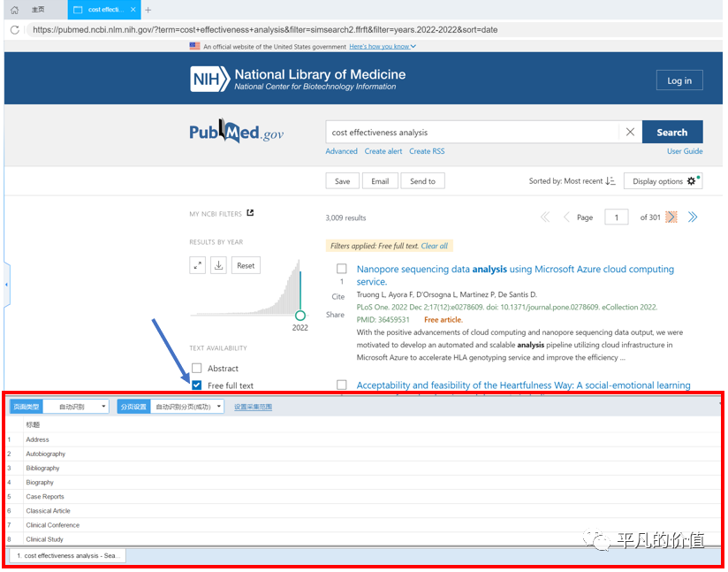Go to the previous results page
Image resolution: width=728 pixels, height=572 pixels.
coord(566,217)
